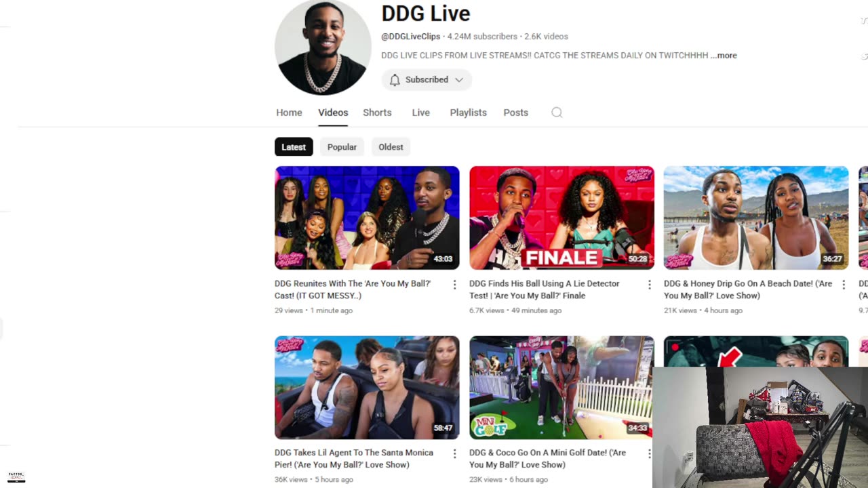Click the '4.24M subscribers' text
This screenshot has height=488, width=868.
(x=482, y=37)
